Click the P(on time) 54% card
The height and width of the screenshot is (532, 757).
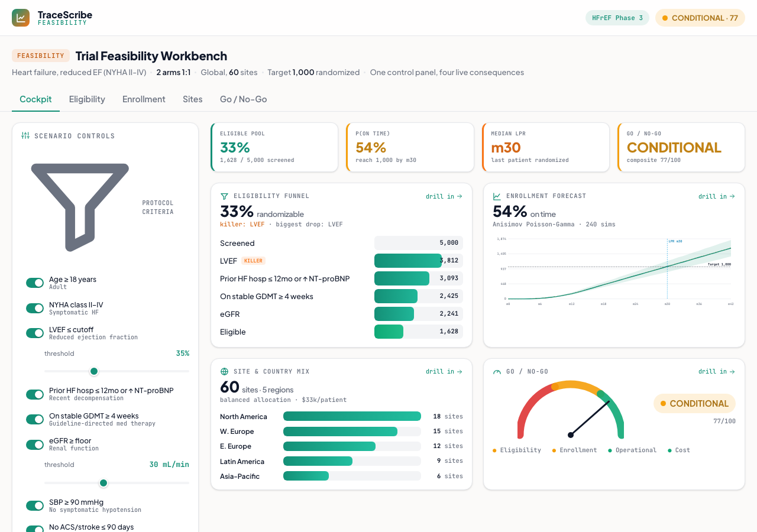tap(410, 147)
